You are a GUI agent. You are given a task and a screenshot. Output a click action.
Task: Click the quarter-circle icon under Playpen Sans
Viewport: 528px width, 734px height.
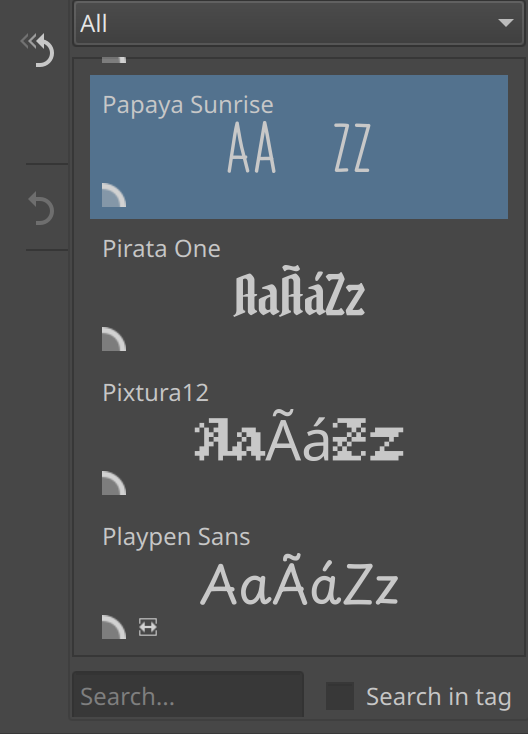[114, 627]
